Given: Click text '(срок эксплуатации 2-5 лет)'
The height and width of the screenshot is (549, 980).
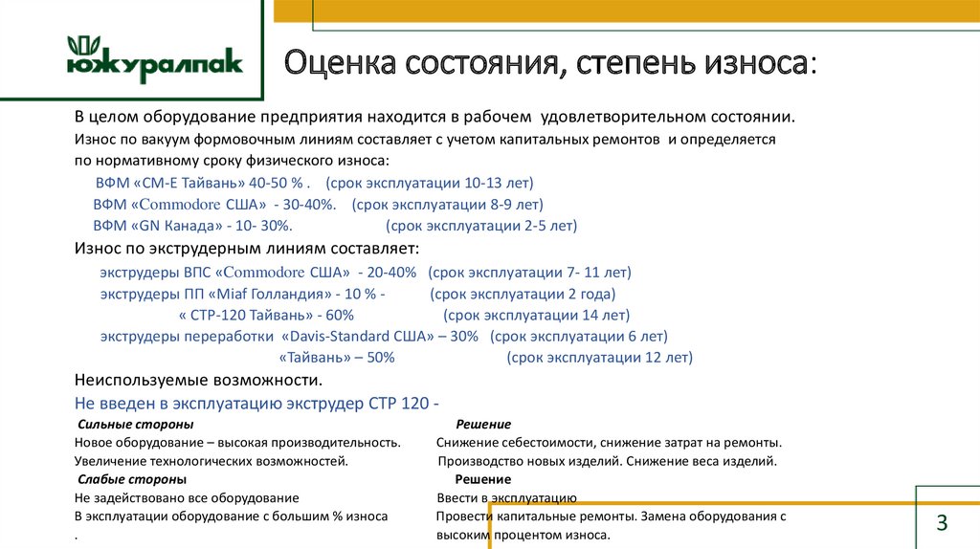Looking at the screenshot, I should [481, 226].
